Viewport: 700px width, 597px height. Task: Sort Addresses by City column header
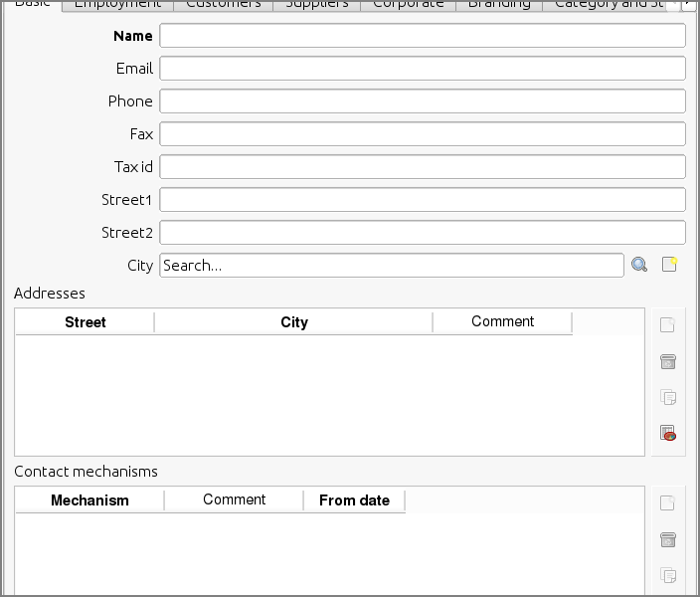pyautogui.click(x=293, y=322)
